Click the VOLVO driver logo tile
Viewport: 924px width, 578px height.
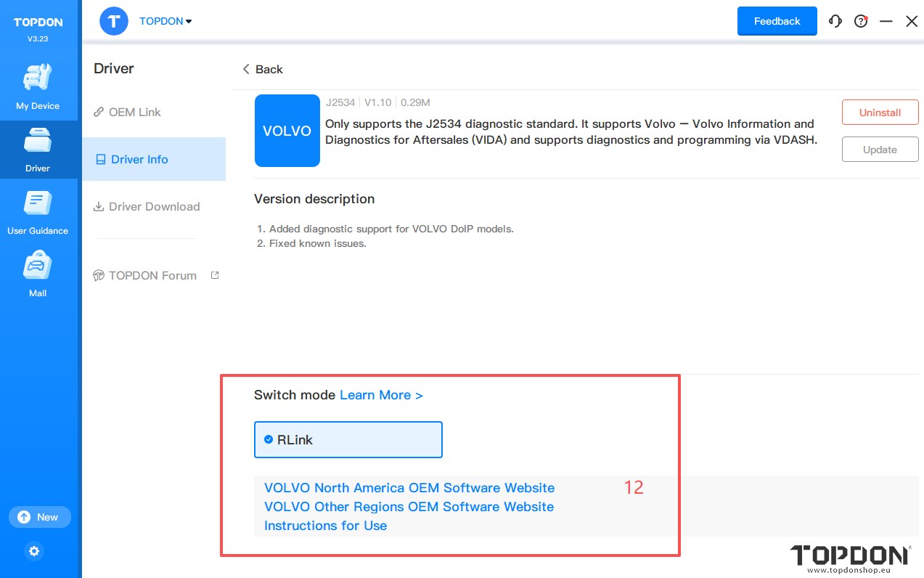pyautogui.click(x=287, y=131)
